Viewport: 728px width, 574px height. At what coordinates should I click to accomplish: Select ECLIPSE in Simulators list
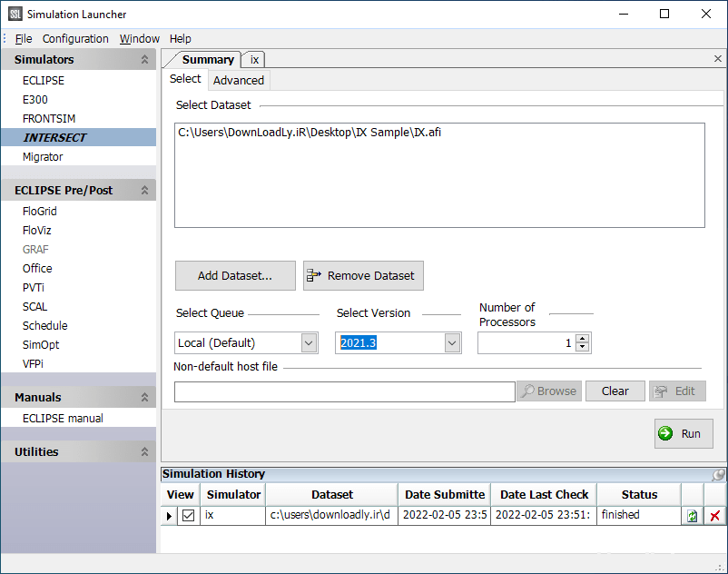click(44, 80)
